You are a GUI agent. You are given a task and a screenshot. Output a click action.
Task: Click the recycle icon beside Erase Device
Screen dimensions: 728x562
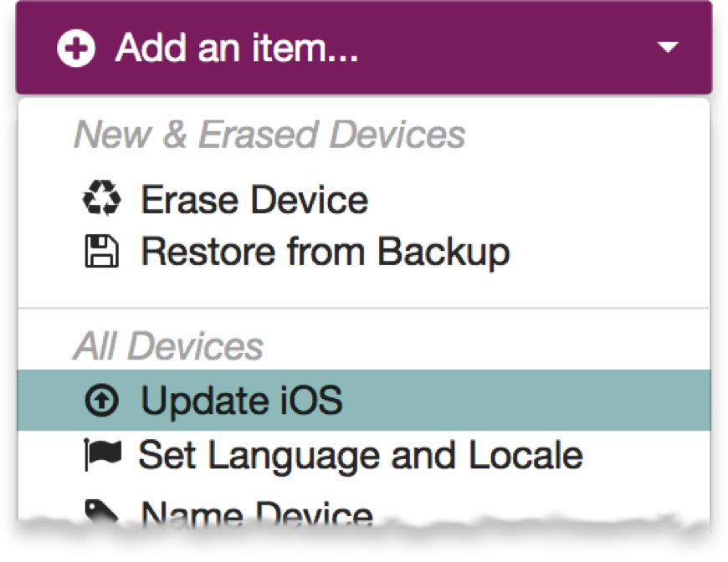tap(101, 200)
